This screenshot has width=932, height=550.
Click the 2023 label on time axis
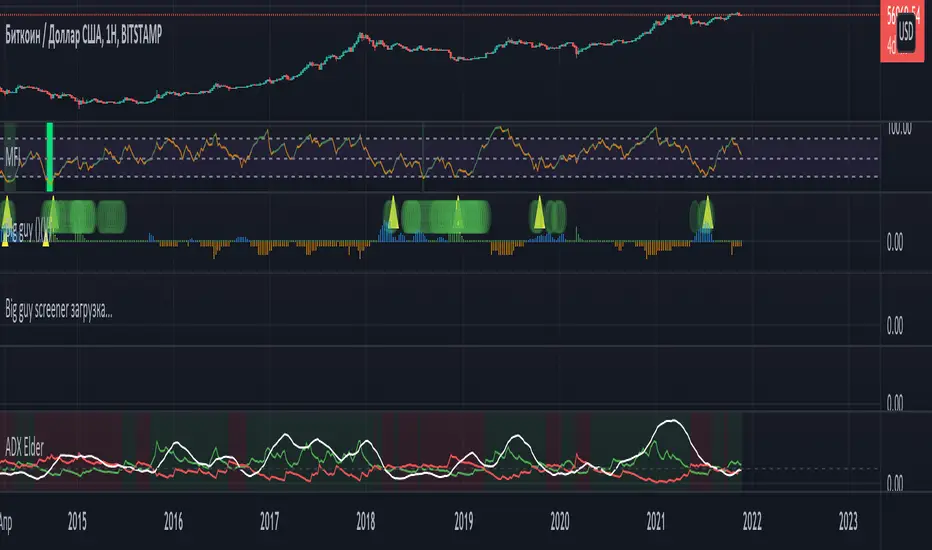pos(848,521)
